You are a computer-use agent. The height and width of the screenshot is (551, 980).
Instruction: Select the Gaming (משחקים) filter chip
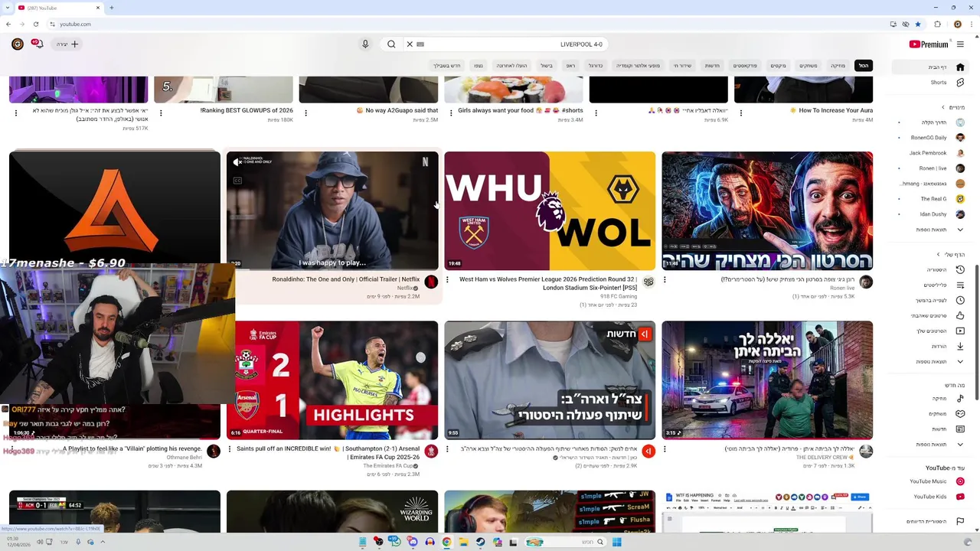[x=808, y=66]
